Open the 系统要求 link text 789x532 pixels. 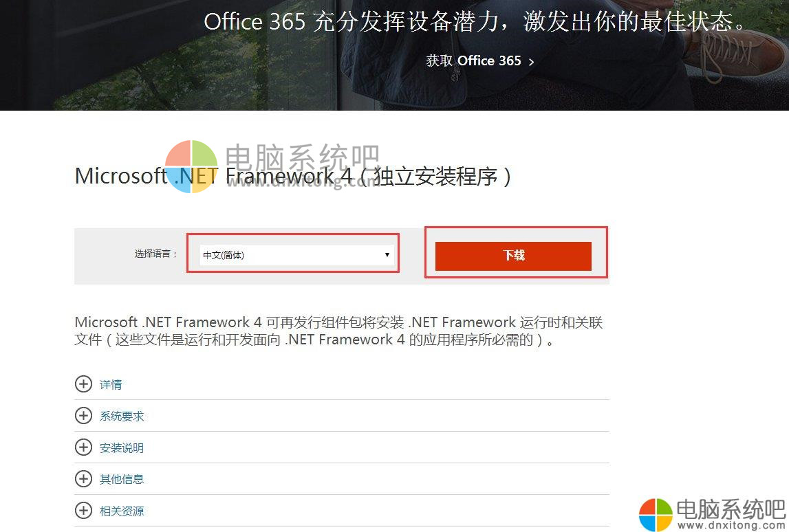click(122, 417)
